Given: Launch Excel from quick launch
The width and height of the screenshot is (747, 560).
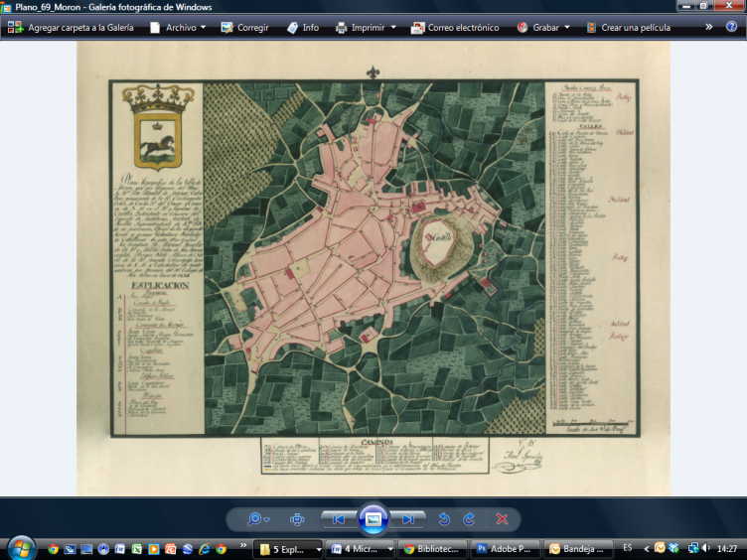Looking at the screenshot, I should (x=137, y=549).
